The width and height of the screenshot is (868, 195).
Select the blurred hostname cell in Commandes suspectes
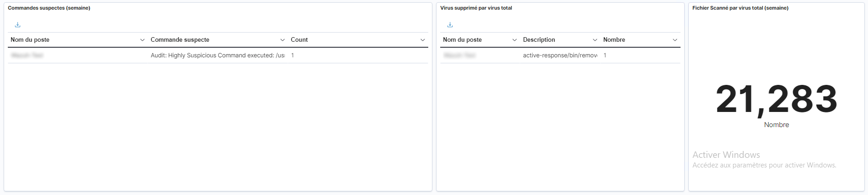tap(27, 56)
